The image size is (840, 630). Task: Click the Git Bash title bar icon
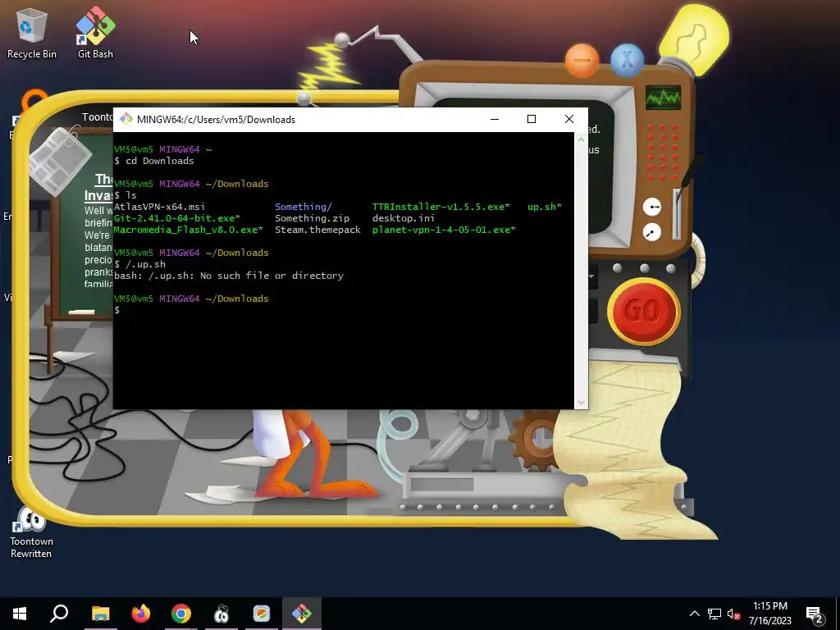point(126,119)
